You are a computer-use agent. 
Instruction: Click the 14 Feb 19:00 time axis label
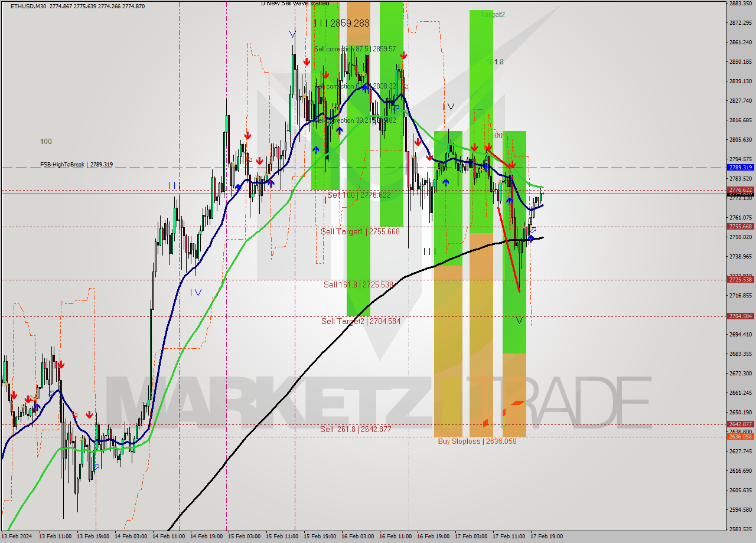click(207, 537)
